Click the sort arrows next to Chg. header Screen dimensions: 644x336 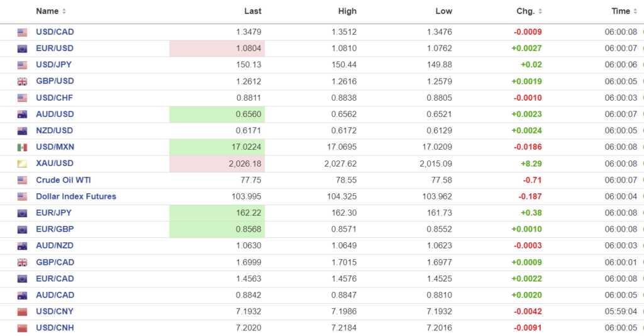[540, 11]
